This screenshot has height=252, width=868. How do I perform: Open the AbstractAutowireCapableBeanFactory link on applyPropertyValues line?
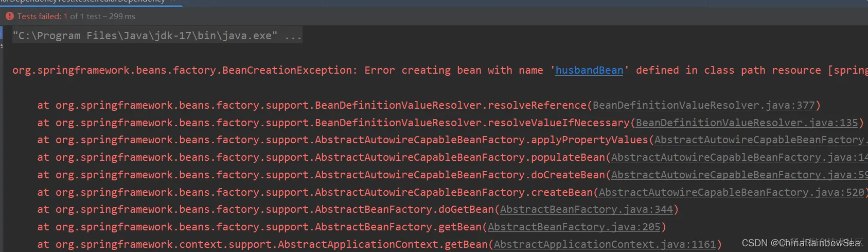[x=761, y=140]
